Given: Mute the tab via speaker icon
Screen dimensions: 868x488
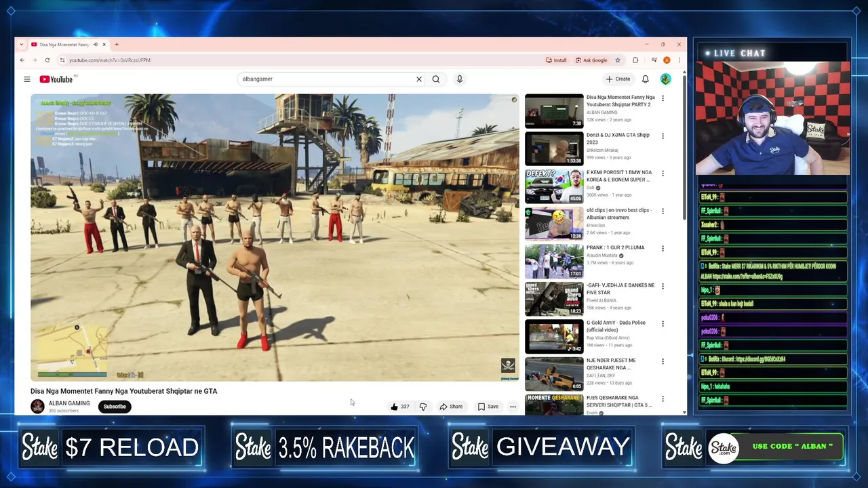Looking at the screenshot, I should (x=96, y=45).
